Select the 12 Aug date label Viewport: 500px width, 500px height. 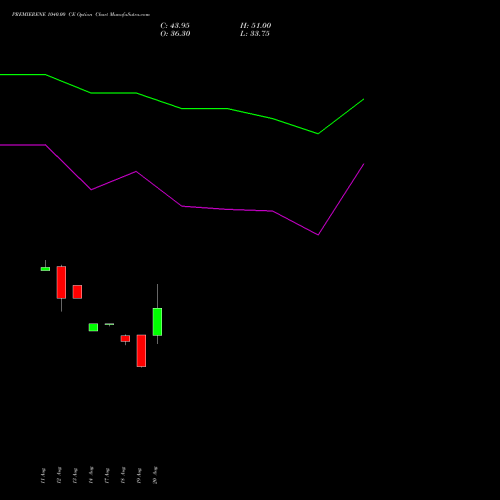[x=59, y=475]
